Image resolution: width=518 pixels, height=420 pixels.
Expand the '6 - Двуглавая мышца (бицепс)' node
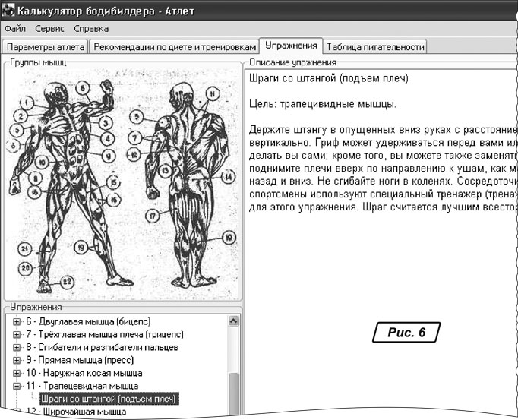17,321
